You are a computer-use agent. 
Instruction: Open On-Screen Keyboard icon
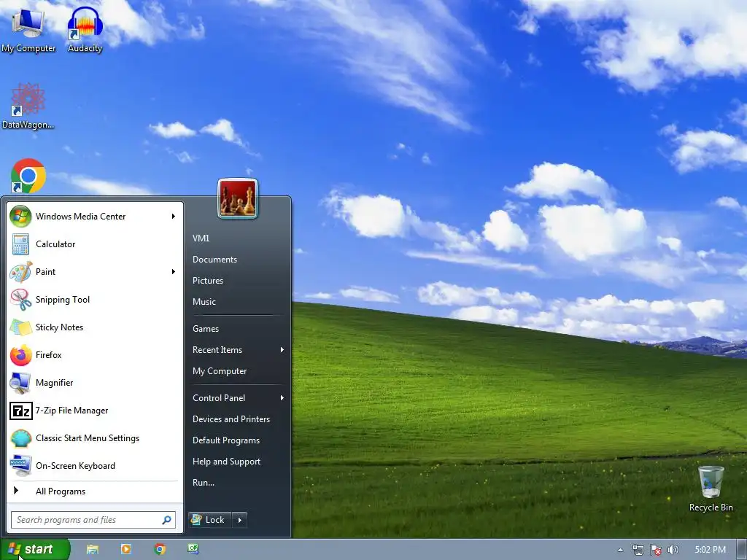point(20,466)
